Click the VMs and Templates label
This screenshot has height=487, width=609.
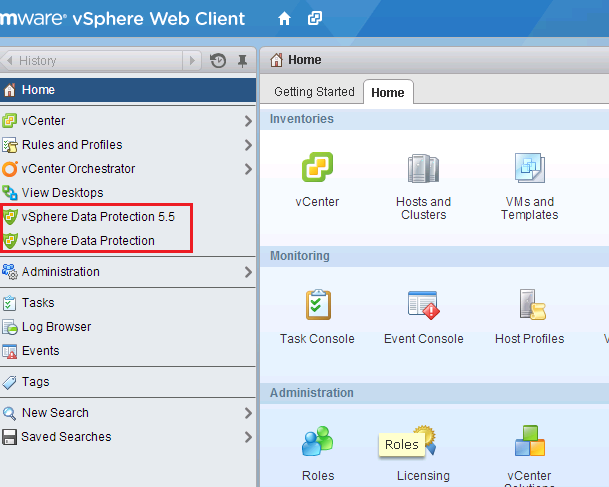(529, 208)
